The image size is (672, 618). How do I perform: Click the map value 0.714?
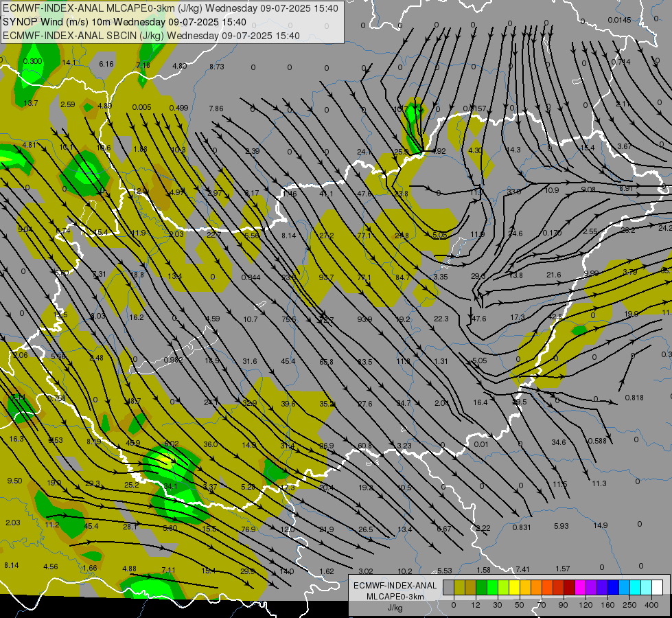(x=621, y=62)
